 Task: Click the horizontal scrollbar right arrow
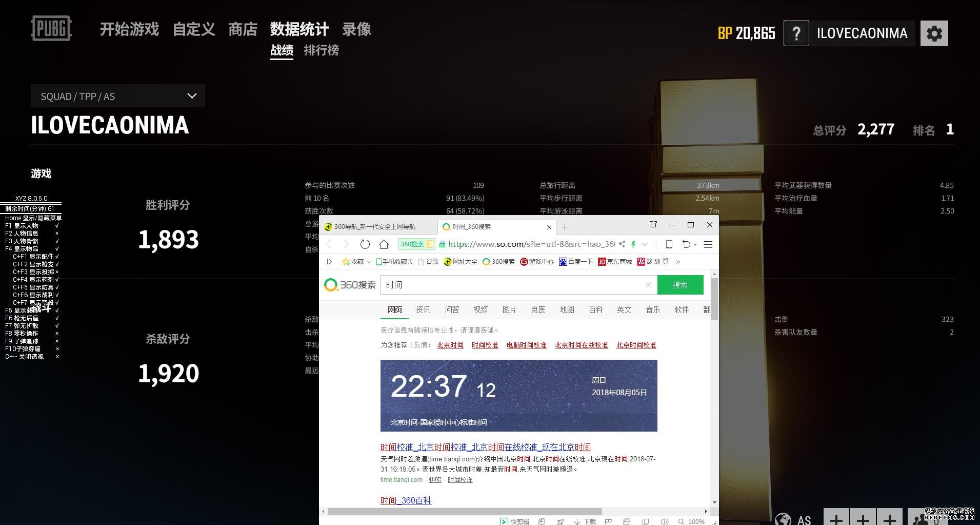(x=706, y=511)
